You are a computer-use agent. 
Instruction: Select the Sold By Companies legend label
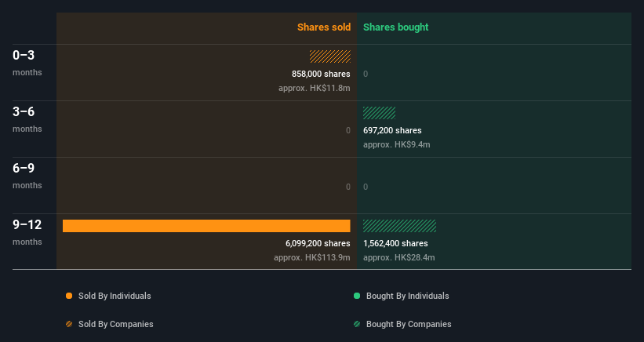pos(116,324)
